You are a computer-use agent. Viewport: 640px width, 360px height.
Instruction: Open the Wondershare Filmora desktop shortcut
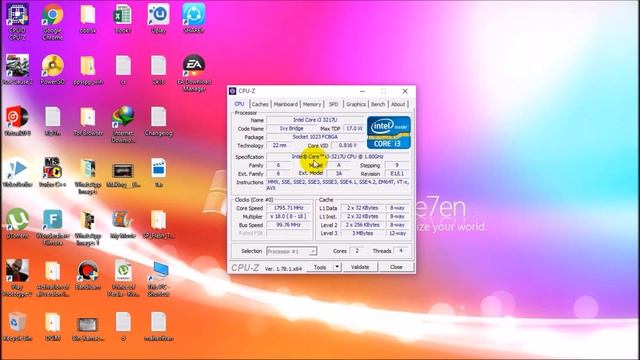(52, 227)
